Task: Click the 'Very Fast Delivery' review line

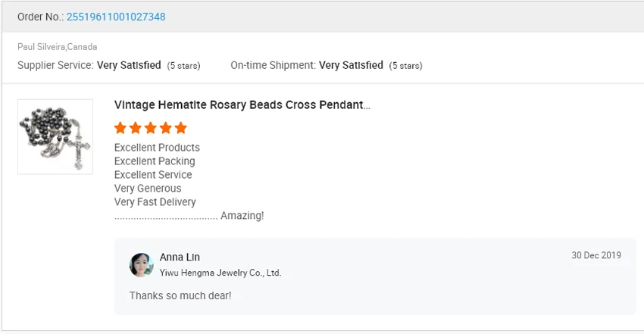Action: pos(155,202)
